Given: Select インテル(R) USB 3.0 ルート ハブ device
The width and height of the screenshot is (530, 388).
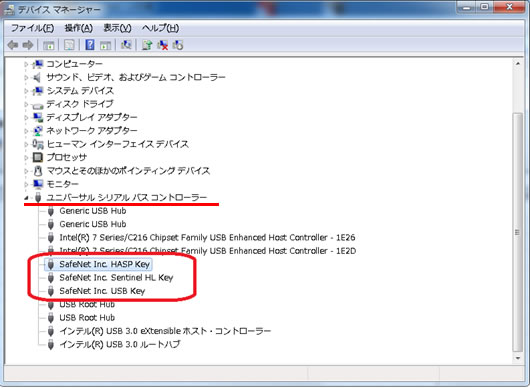Looking at the screenshot, I should 120,344.
